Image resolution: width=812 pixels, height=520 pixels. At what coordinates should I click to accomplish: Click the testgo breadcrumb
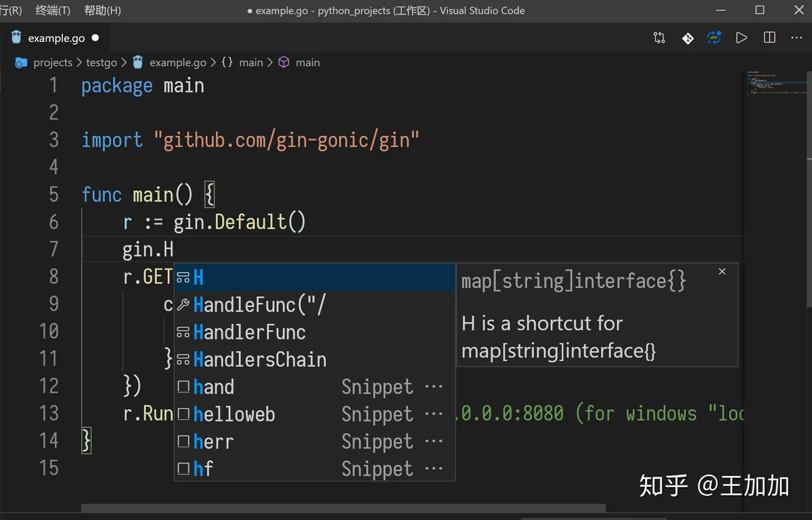101,62
